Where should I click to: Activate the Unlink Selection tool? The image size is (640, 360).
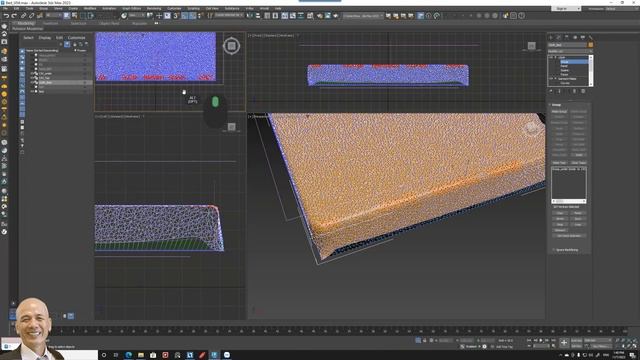pyautogui.click(x=31, y=16)
